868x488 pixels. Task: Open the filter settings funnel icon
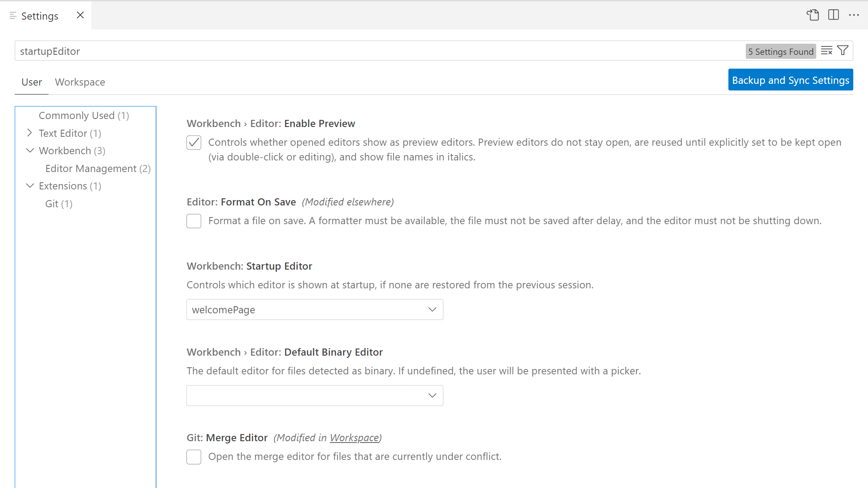click(x=843, y=50)
